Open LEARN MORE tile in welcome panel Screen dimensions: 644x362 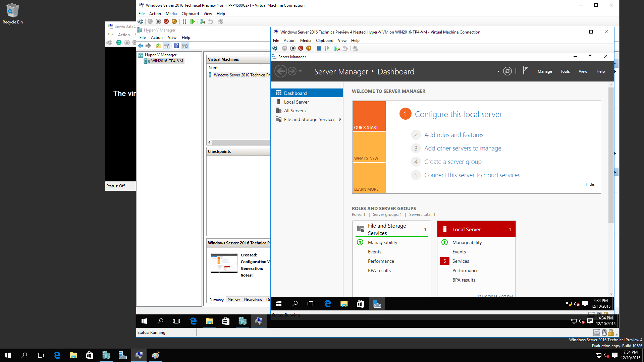pyautogui.click(x=369, y=178)
